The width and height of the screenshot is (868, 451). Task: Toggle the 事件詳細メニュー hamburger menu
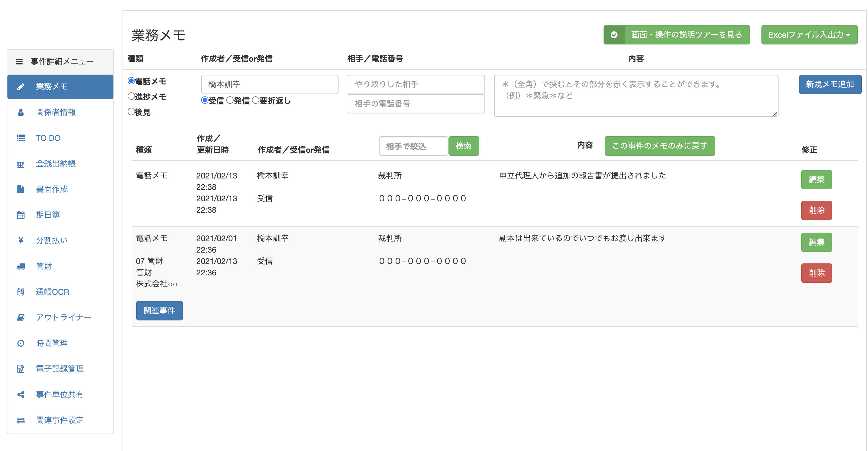point(19,61)
